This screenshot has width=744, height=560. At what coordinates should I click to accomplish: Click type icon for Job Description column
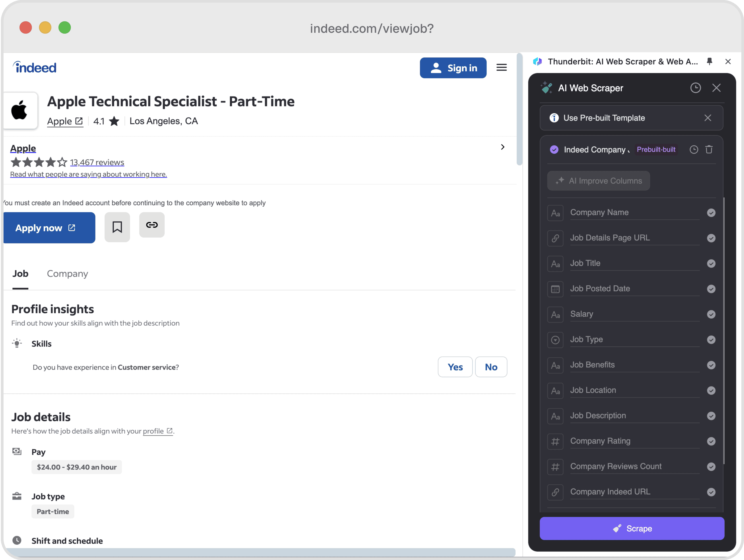point(555,416)
